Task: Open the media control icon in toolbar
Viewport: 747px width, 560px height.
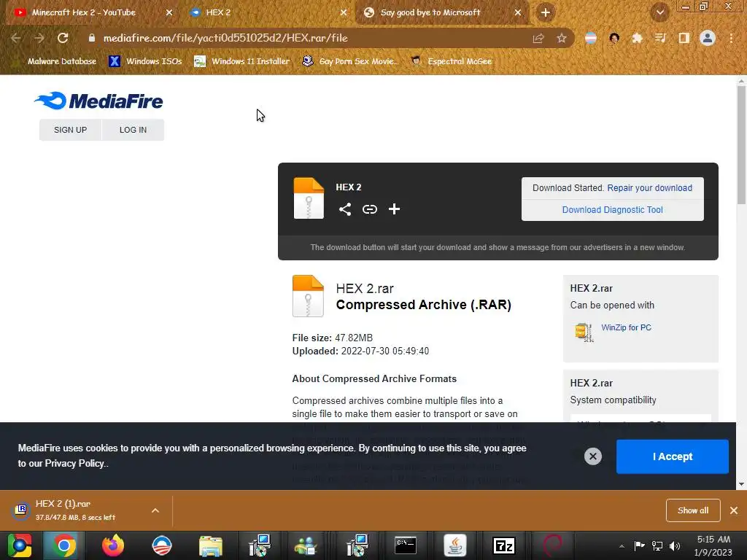Action: [660, 38]
